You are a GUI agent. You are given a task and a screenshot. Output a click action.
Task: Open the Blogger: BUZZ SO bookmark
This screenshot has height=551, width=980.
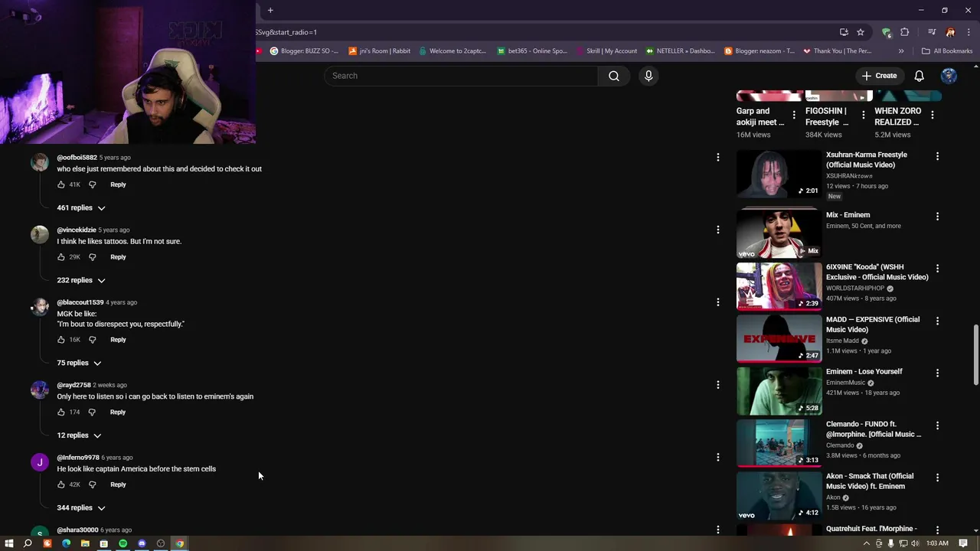coord(304,51)
